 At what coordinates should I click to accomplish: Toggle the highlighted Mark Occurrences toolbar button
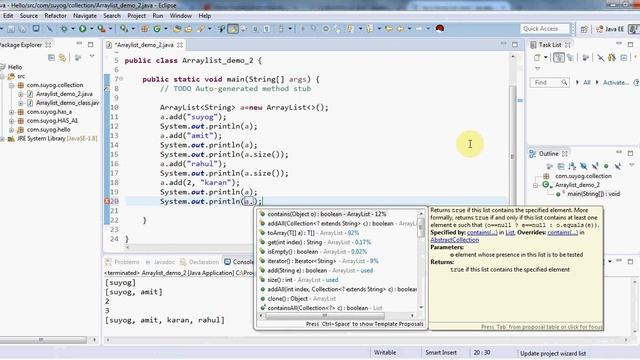tap(233, 29)
